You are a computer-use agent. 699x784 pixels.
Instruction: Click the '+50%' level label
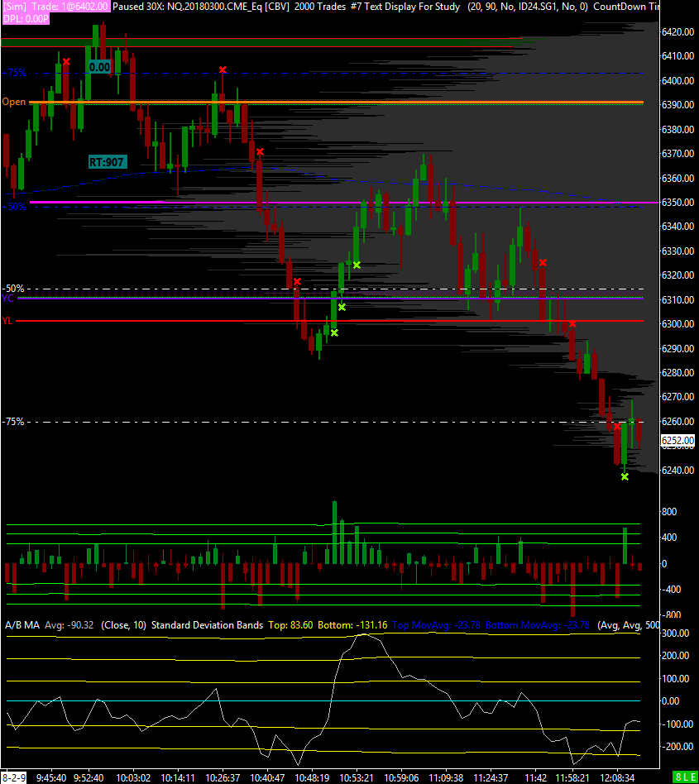coord(14,207)
